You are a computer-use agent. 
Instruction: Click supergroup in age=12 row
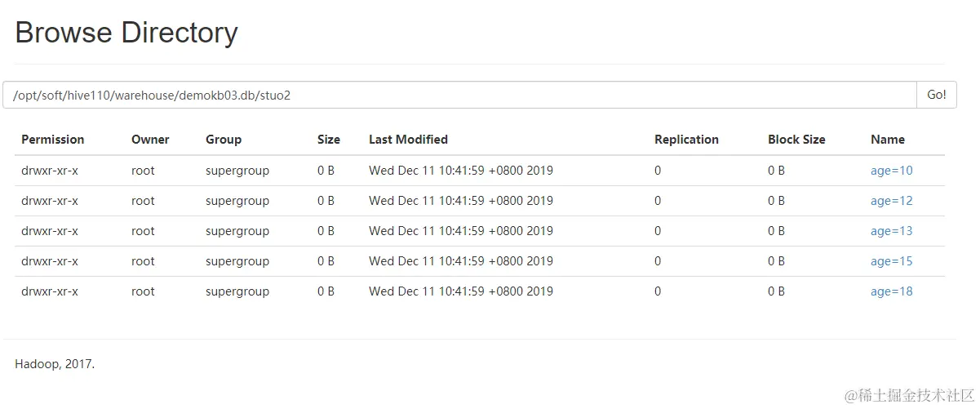tap(237, 201)
